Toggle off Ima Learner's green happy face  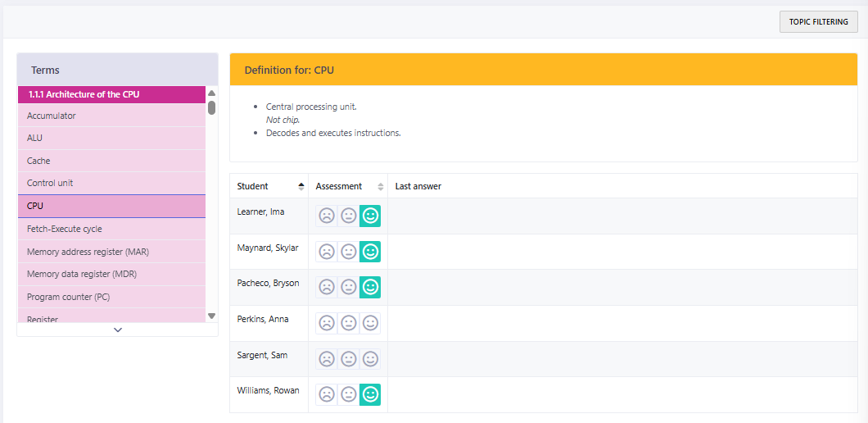[370, 216]
